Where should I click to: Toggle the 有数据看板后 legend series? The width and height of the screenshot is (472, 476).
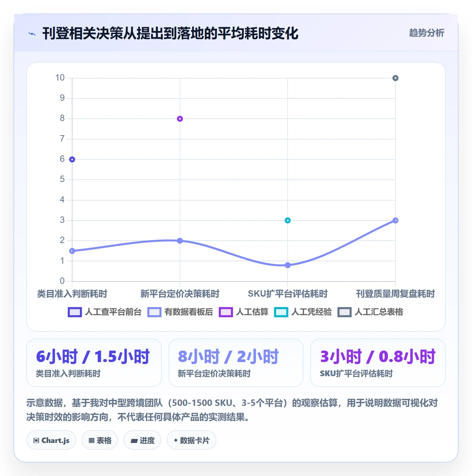pos(180,312)
